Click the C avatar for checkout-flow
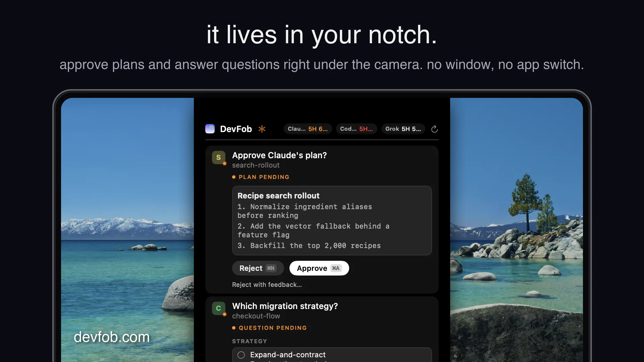 pos(219,308)
